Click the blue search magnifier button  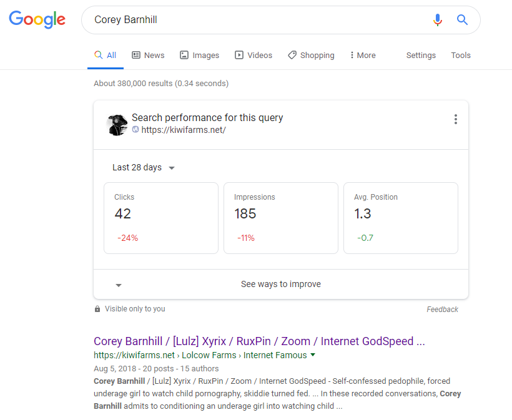click(x=462, y=20)
